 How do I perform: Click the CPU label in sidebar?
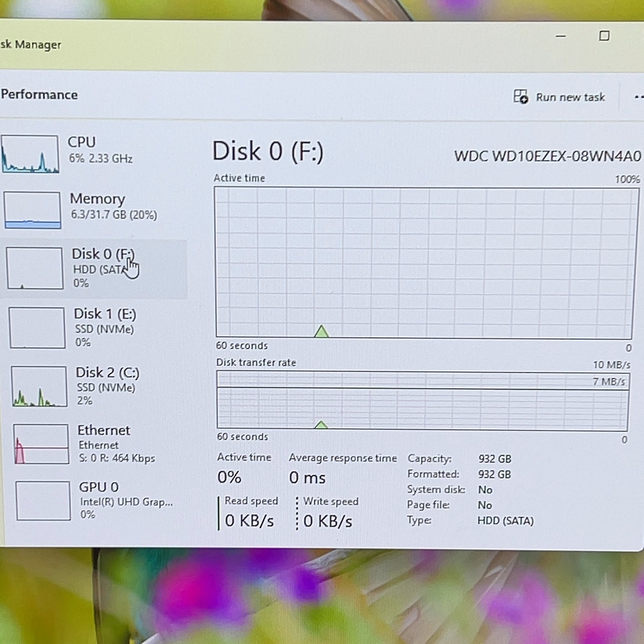click(82, 142)
